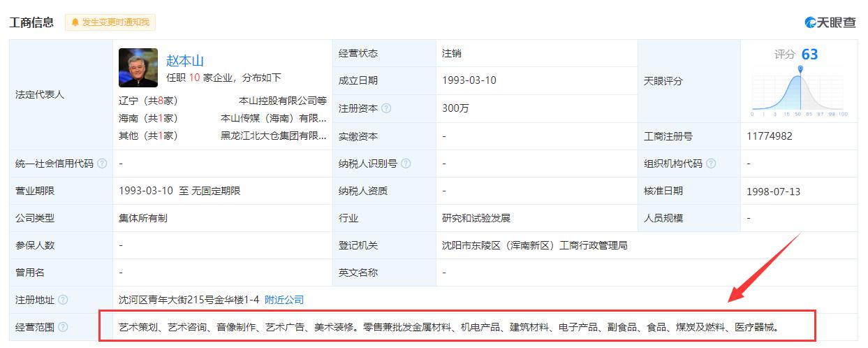Screen dimensions: 868x348
Task: Open the 本山传媒（海南）company link
Action: 273,118
